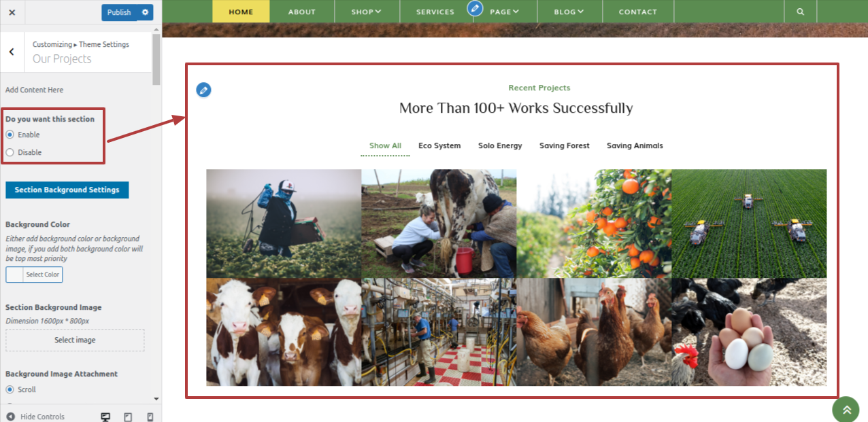The image size is (868, 422).
Task: Expand the Page dropdown menu
Action: 505,12
